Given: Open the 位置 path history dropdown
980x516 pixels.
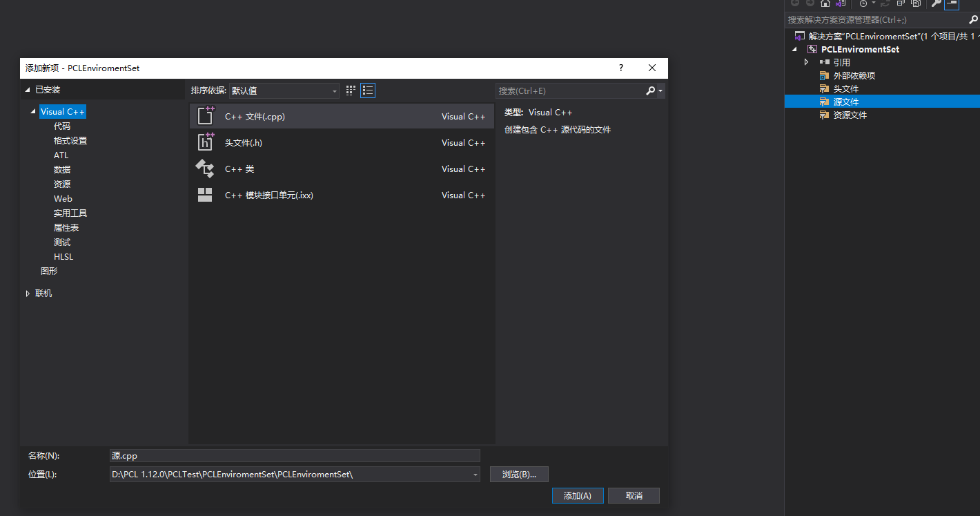Looking at the screenshot, I should [x=473, y=474].
